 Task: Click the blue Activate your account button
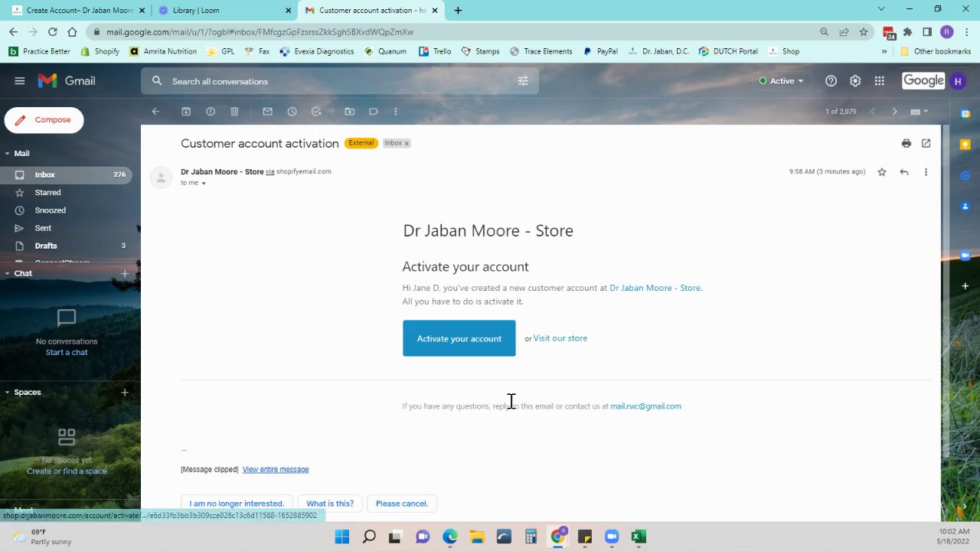[x=459, y=338]
